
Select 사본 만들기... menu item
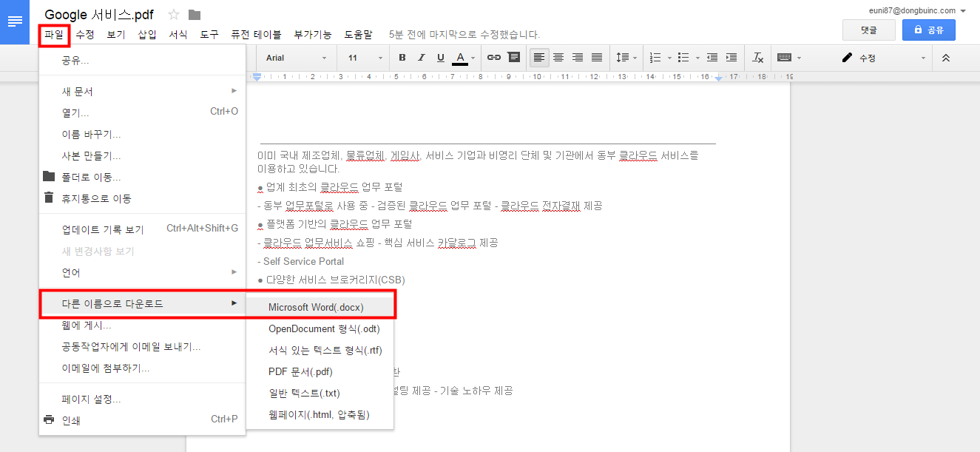143,156
